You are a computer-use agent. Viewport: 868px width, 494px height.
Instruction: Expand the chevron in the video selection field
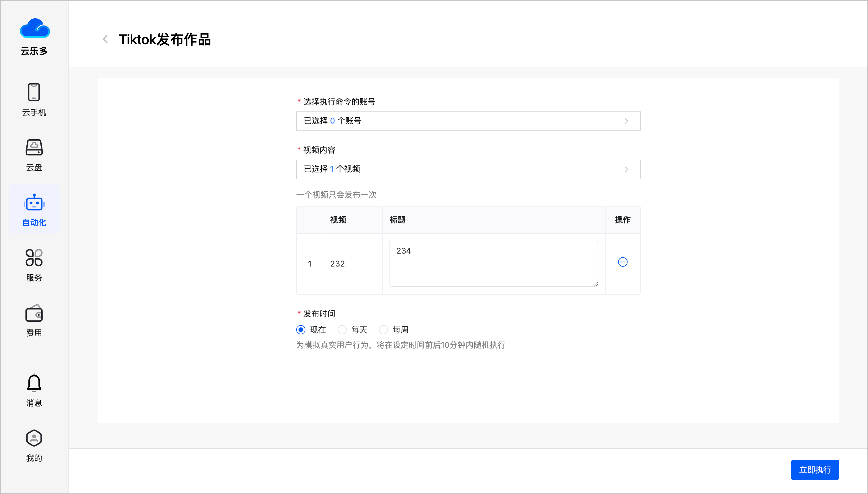[x=626, y=169]
